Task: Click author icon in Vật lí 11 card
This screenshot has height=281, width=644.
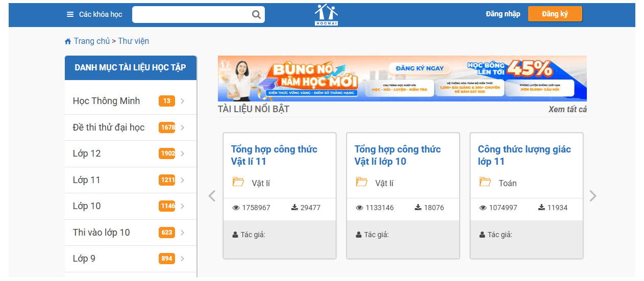Action: [x=235, y=235]
